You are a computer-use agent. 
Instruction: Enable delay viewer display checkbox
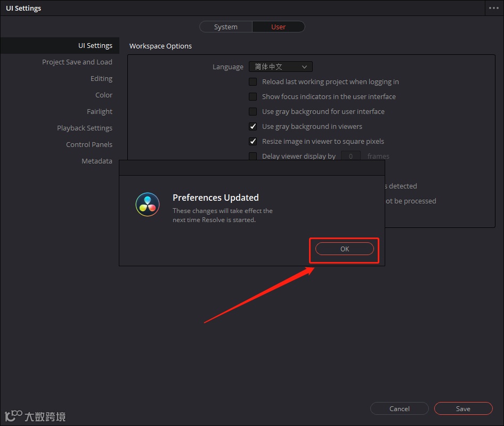click(253, 156)
